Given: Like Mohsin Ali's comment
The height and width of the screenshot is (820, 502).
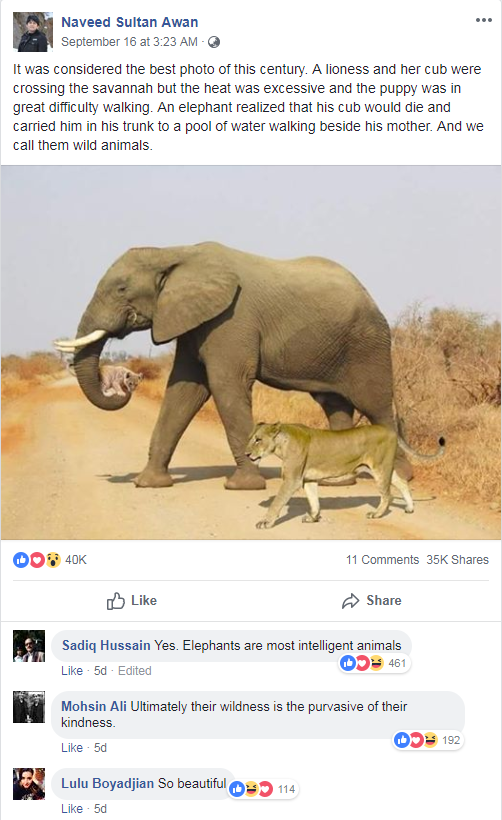Looking at the screenshot, I should coord(72,748).
